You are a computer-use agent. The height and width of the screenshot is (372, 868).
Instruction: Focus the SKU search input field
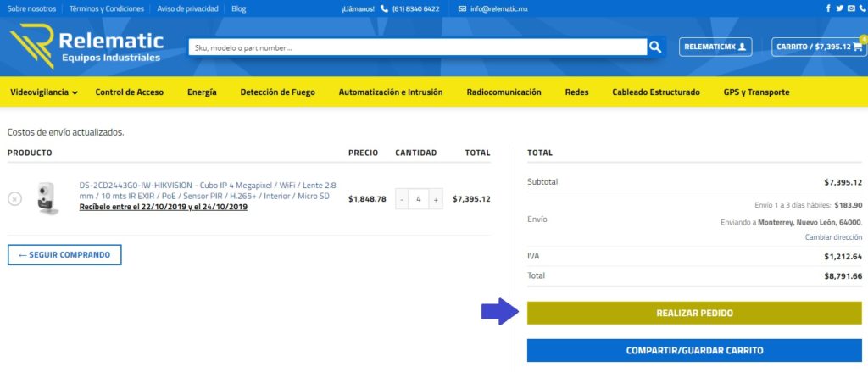[415, 47]
